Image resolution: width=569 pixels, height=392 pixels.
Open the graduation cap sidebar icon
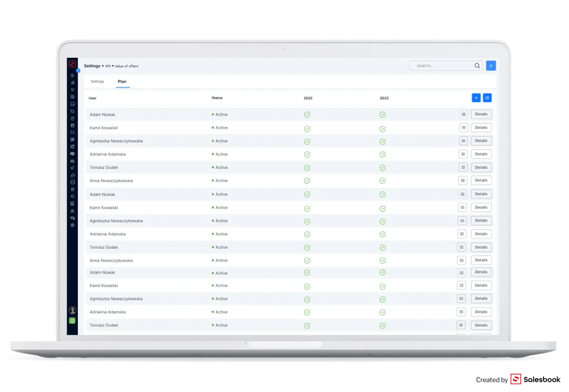click(x=72, y=218)
